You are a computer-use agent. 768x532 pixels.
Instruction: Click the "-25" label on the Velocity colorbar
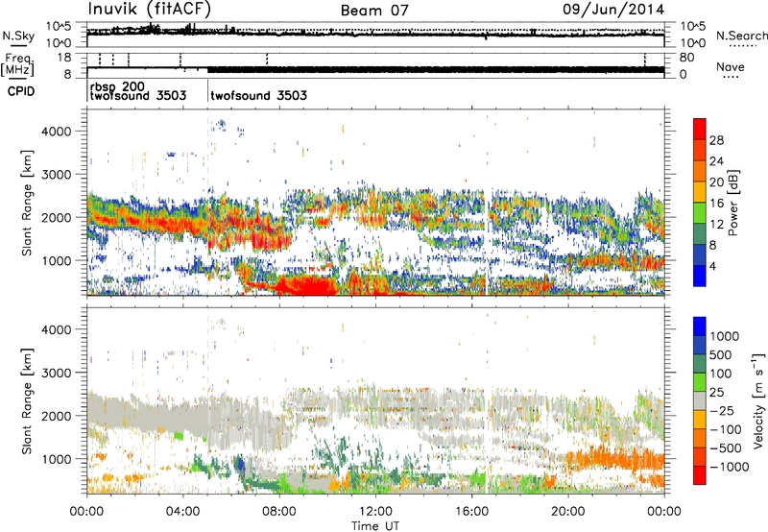[x=723, y=411]
